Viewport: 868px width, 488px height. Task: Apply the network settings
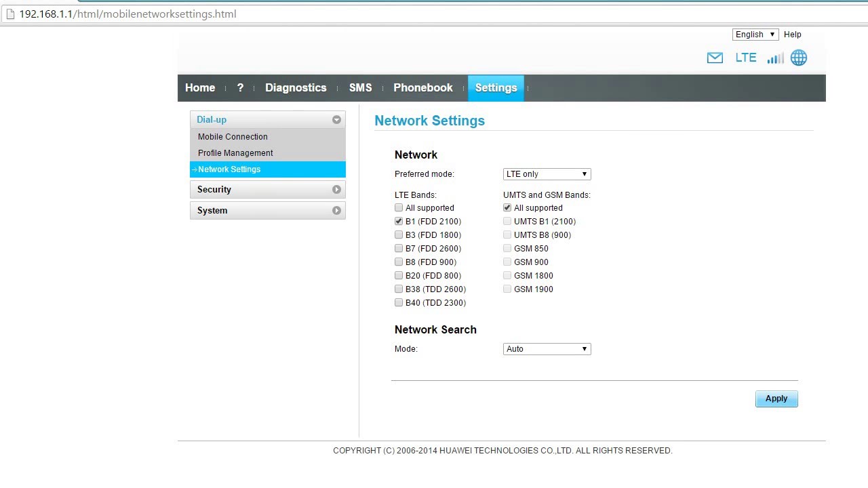776,399
